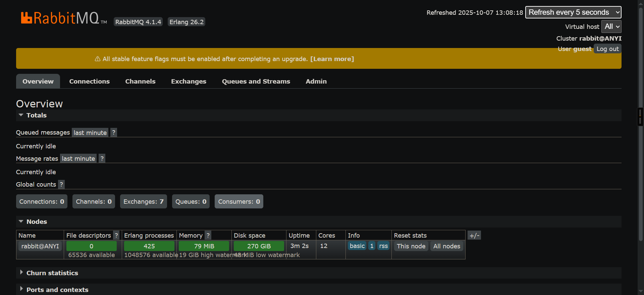Open the Virtual host dropdown
The width and height of the screenshot is (644, 295).
pos(611,27)
